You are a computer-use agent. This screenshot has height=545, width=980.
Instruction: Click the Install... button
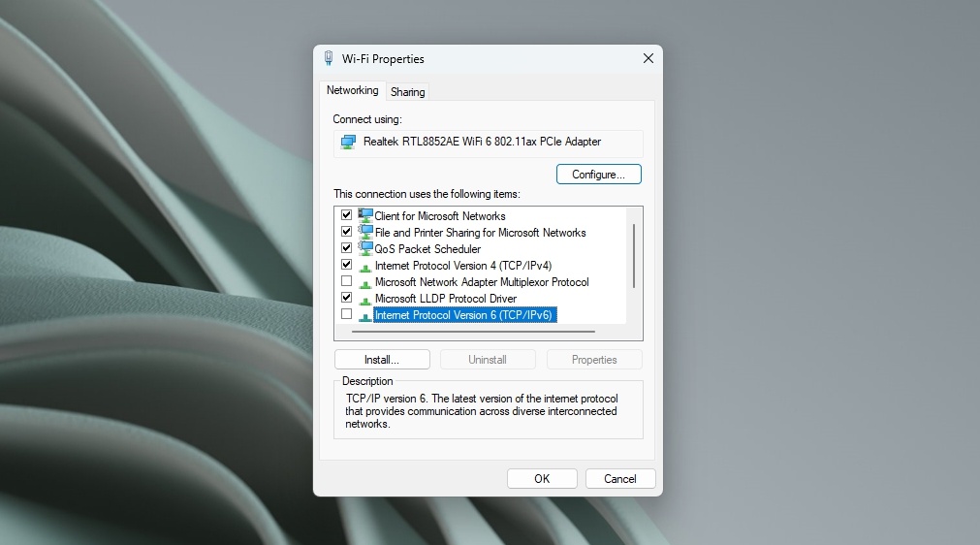pos(382,360)
